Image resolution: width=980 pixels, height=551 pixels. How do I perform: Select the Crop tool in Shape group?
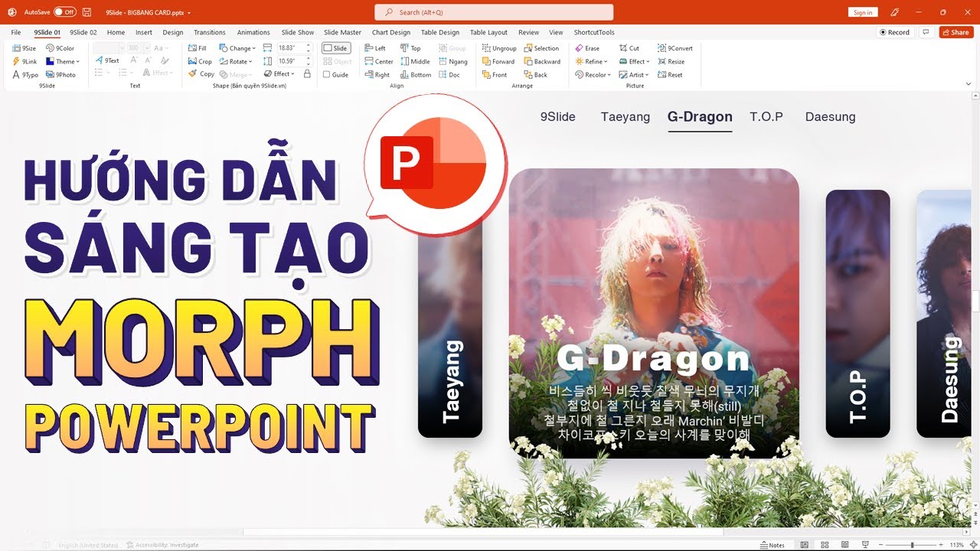201,61
